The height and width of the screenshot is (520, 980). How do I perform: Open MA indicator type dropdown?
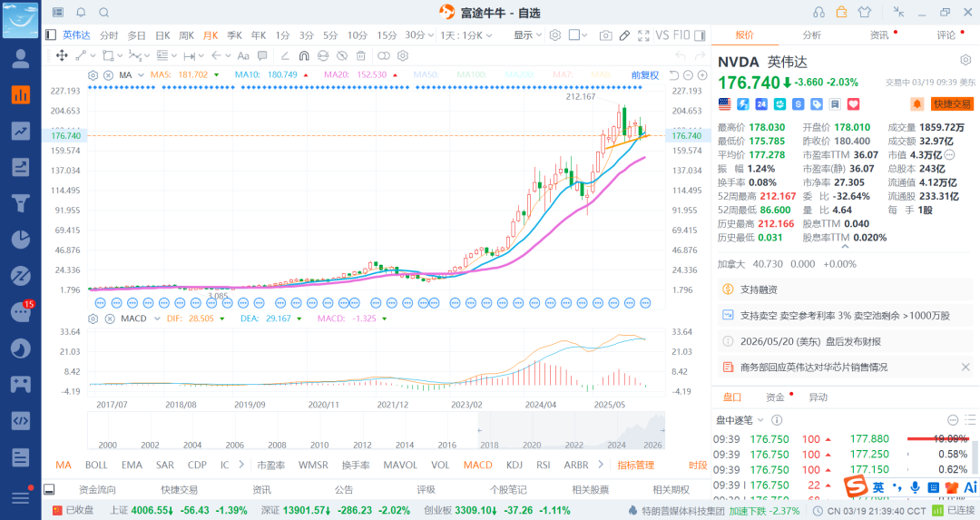(142, 75)
